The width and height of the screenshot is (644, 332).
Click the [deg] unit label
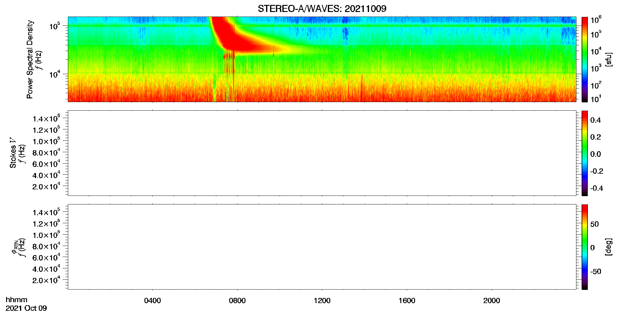609,247
